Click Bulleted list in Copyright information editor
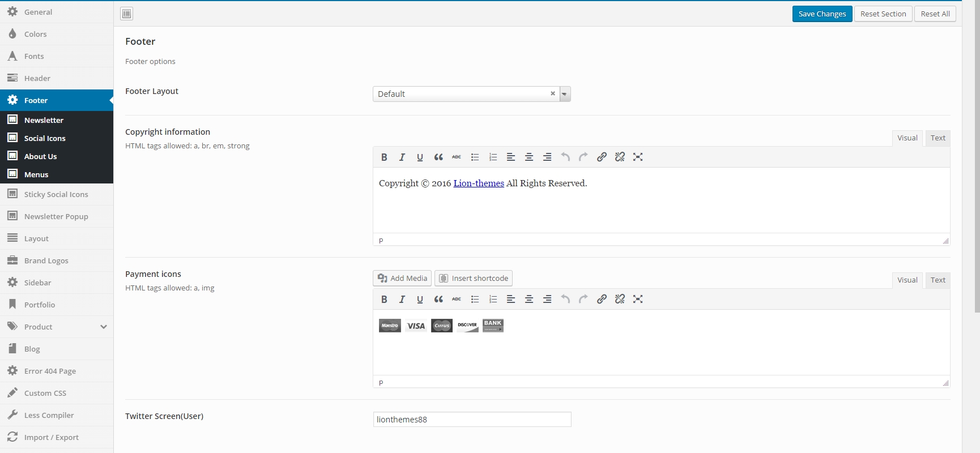This screenshot has height=453, width=980. point(475,157)
